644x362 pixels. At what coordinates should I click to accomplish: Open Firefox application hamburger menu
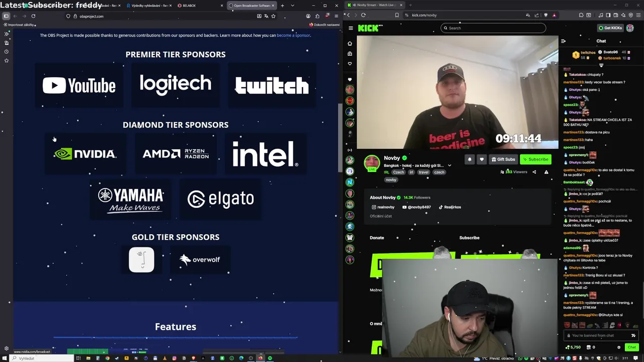pos(336,16)
